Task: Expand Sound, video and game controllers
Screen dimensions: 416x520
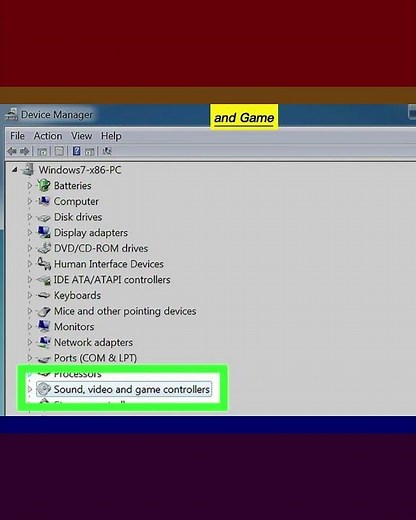Action: 30,389
